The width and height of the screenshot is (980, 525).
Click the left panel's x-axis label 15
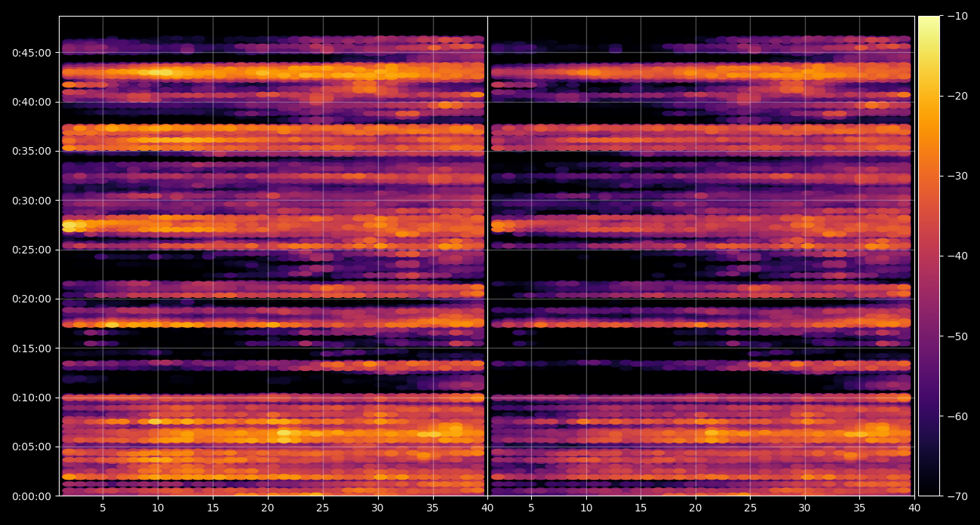(213, 508)
